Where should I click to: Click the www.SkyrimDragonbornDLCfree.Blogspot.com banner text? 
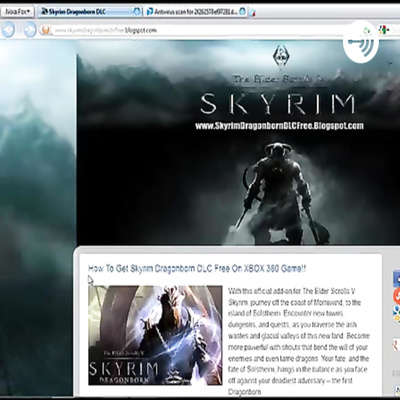(279, 126)
